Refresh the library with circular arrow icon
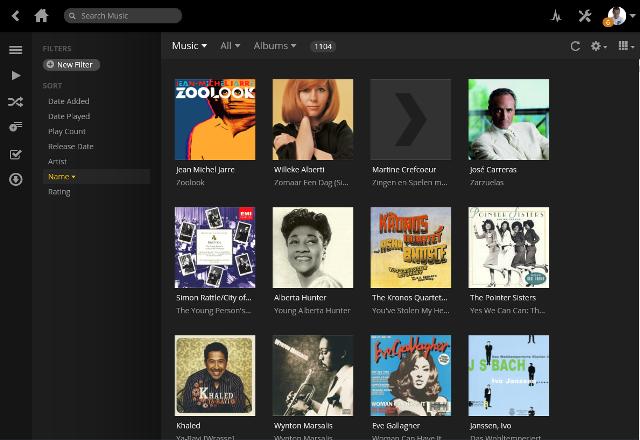 [x=575, y=46]
